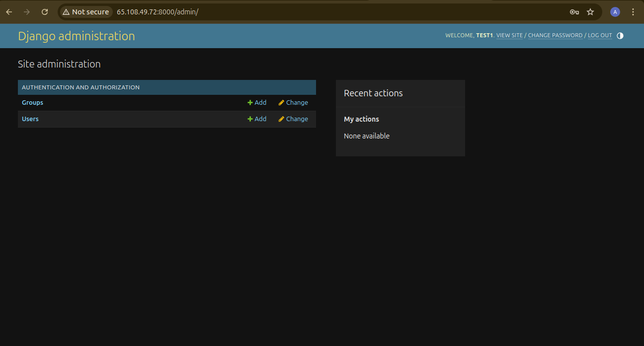
Task: Reload the page with the refresh icon
Action: click(45, 12)
